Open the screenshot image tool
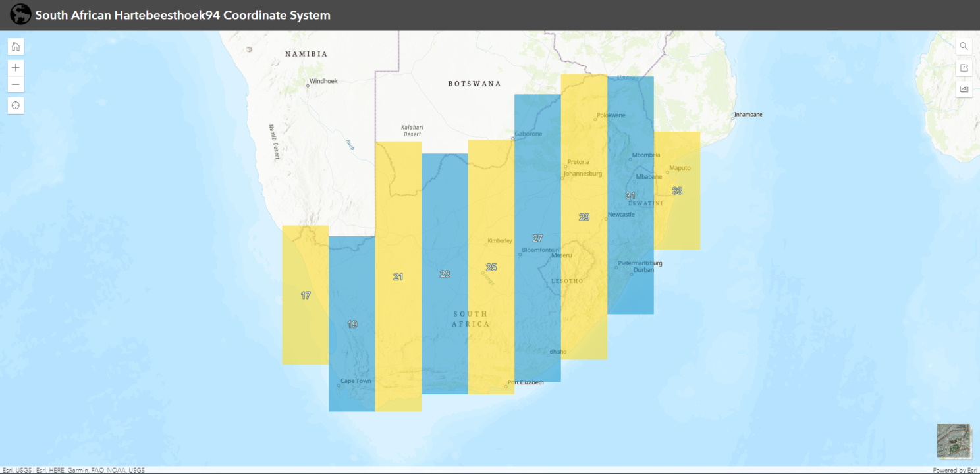980x474 pixels. click(x=964, y=89)
